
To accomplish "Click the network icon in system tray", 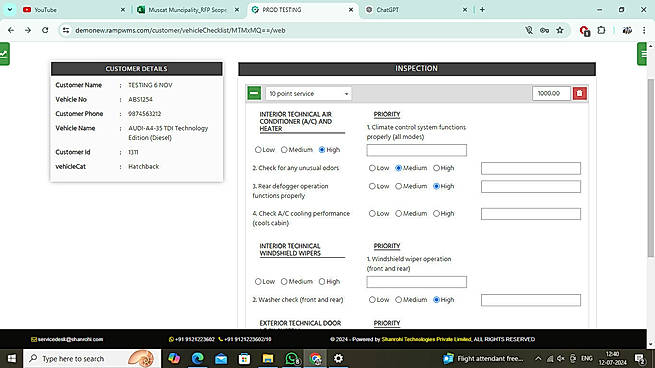I will coord(550,358).
